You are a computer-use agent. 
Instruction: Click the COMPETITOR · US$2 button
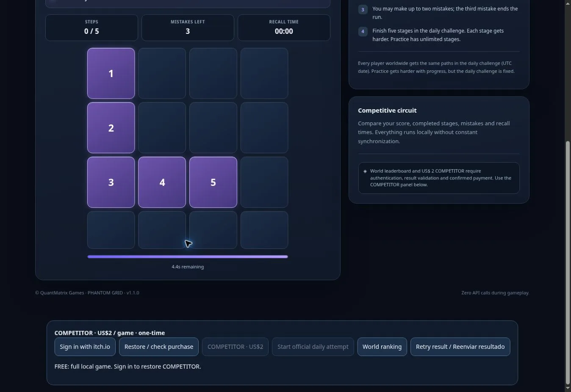pos(235,347)
